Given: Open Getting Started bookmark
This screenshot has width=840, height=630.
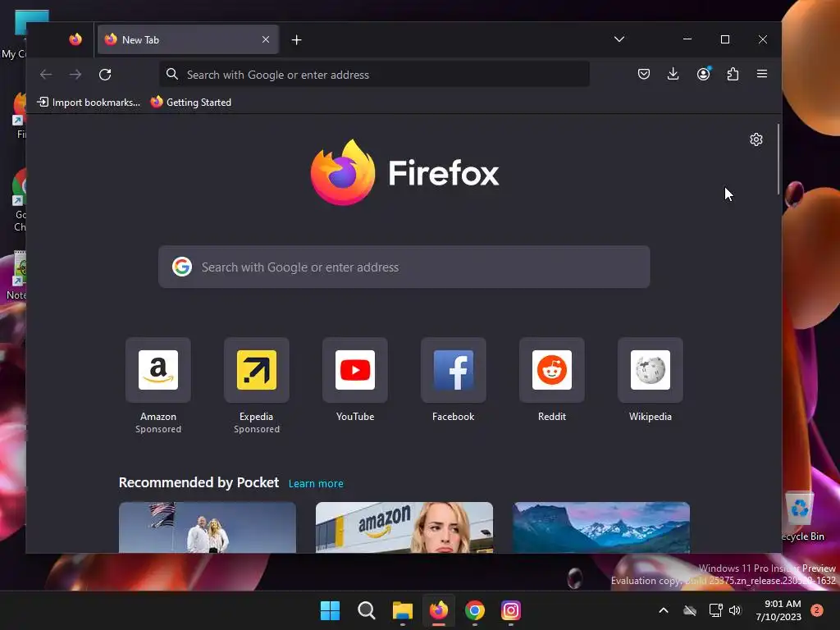Looking at the screenshot, I should [x=190, y=103].
